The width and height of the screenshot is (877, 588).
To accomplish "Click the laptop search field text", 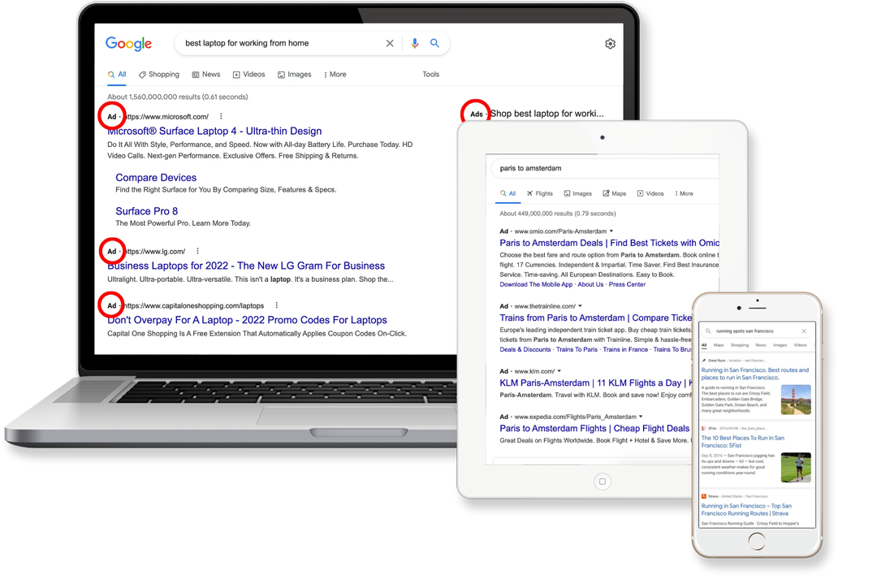I will (247, 43).
